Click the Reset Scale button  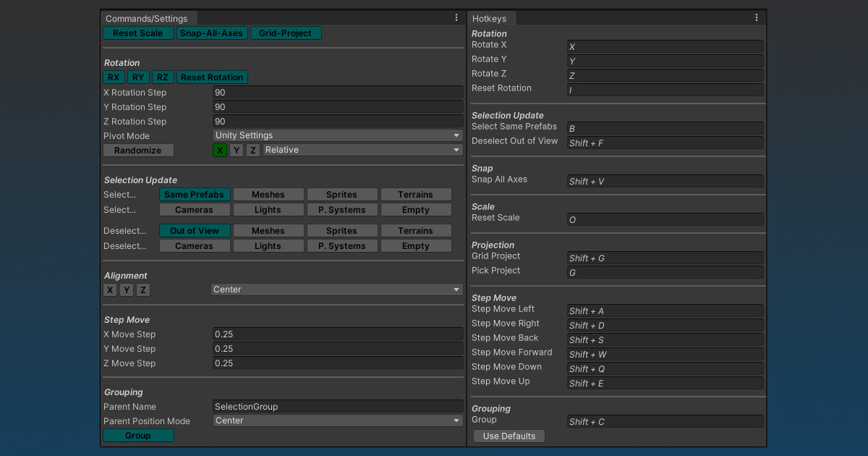138,33
